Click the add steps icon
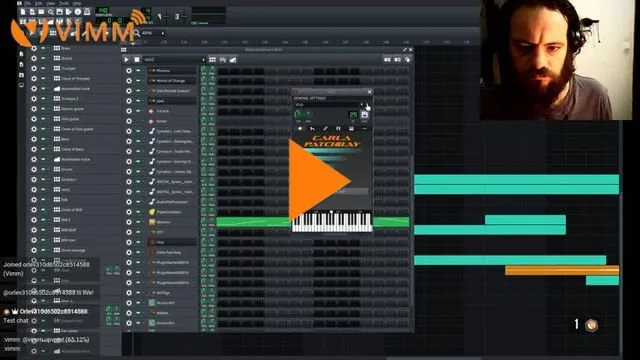Image resolution: width=640 pixels, height=360 pixels. 397,60
